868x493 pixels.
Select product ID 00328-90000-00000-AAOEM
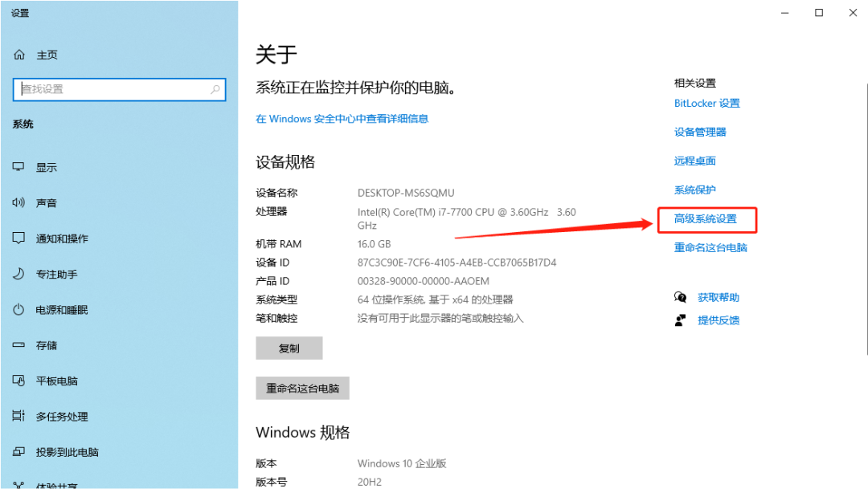click(x=424, y=281)
